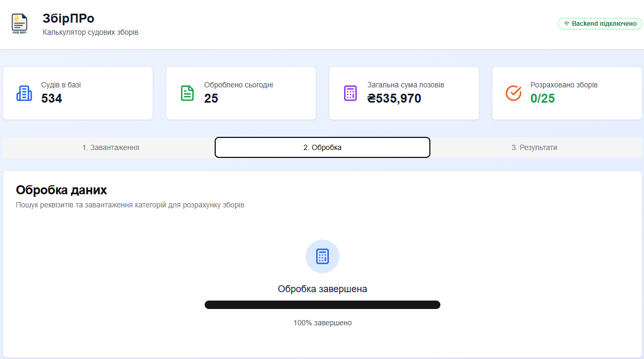This screenshot has height=359, width=644.
Task: Click the purple calculator icon
Action: click(x=350, y=93)
